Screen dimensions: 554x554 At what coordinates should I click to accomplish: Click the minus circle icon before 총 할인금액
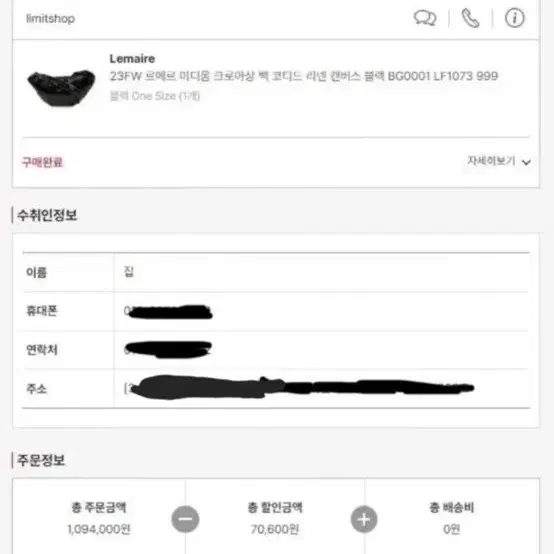[185, 519]
